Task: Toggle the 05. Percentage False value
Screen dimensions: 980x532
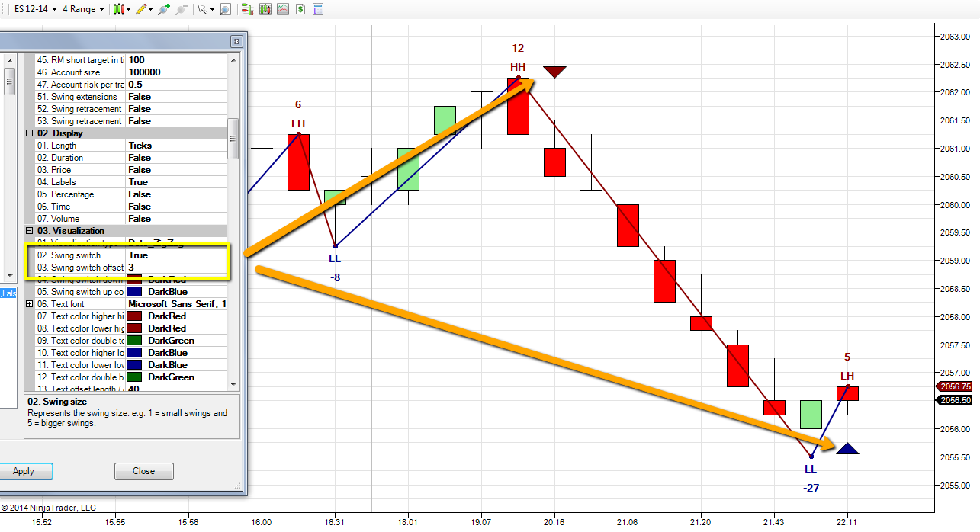Action: point(176,194)
